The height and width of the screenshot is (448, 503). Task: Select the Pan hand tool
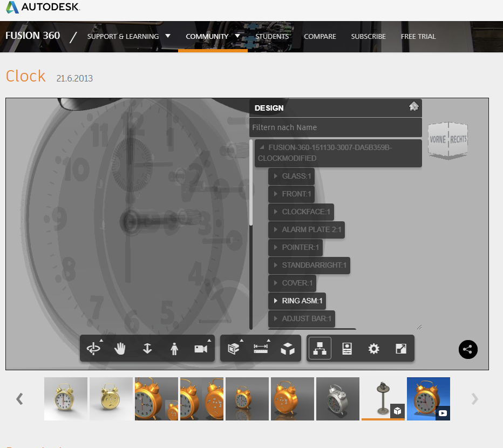coord(120,349)
